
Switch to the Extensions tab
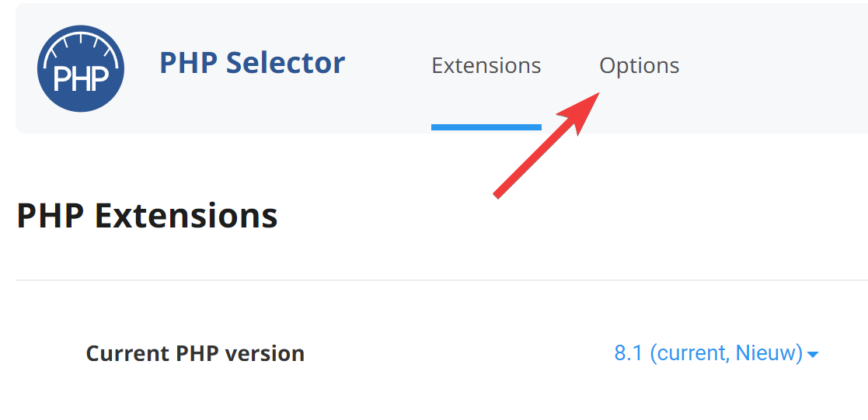pyautogui.click(x=486, y=66)
